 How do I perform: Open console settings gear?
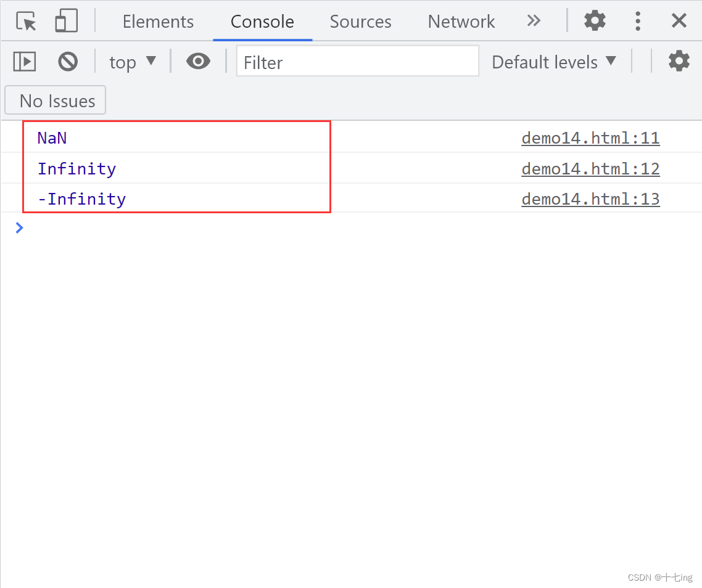(679, 61)
